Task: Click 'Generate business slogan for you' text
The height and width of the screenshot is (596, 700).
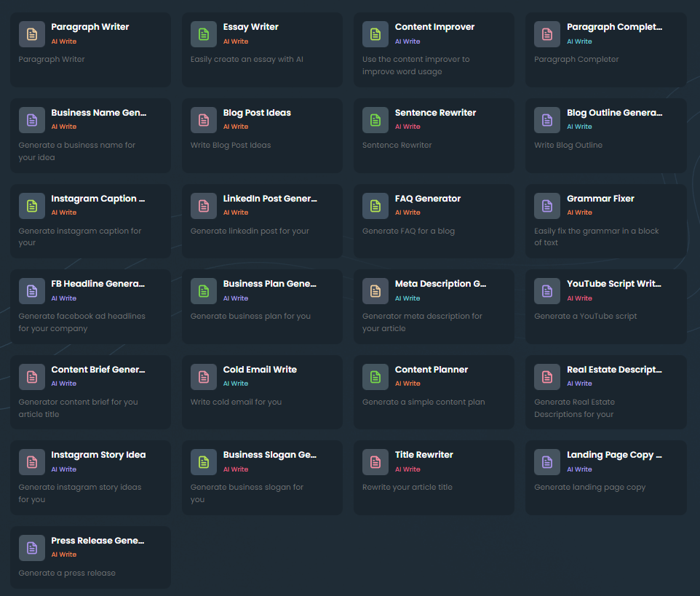Action: 247,493
